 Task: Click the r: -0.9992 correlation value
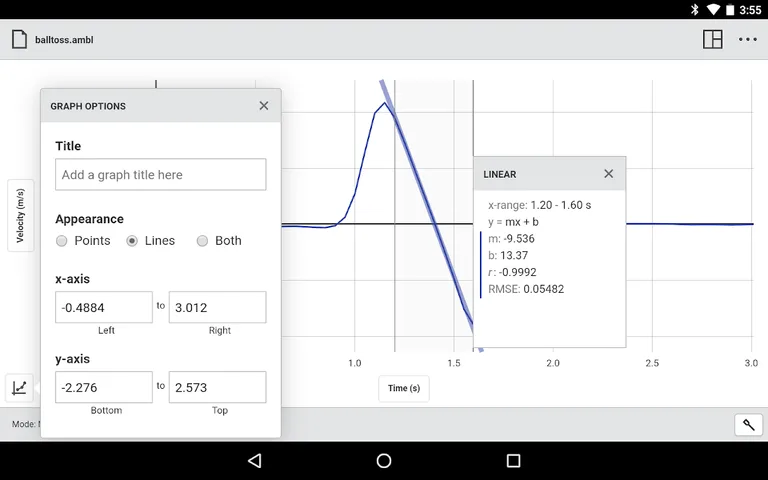tap(512, 272)
